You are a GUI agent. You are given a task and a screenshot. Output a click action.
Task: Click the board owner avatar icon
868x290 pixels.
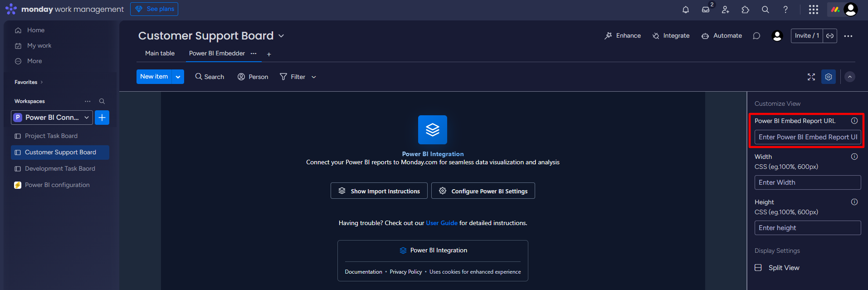pyautogui.click(x=777, y=36)
